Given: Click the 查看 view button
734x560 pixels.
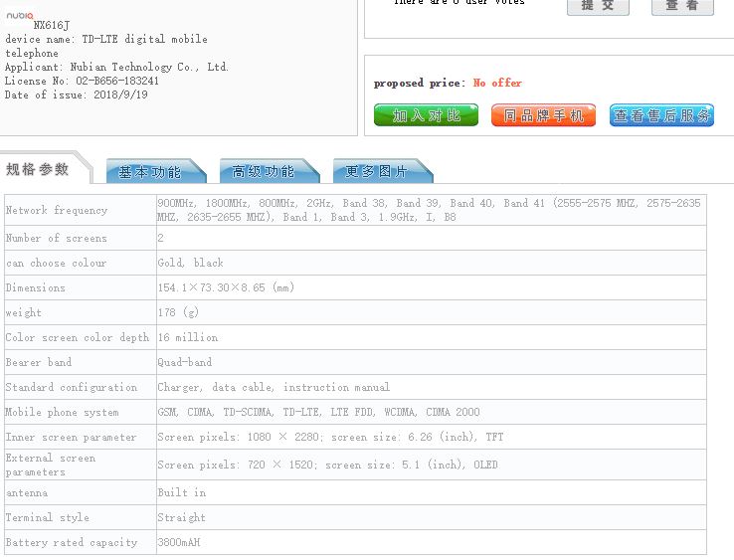Looking at the screenshot, I should pos(682,6).
